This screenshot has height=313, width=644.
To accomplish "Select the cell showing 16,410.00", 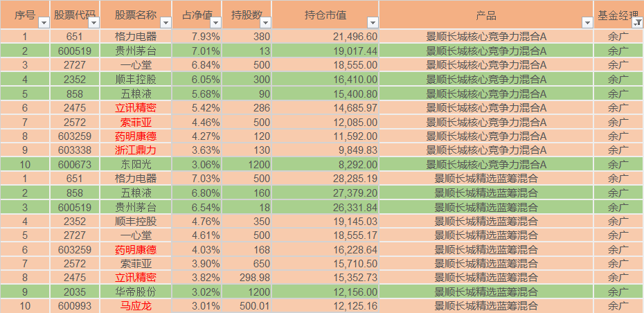I will [325, 79].
